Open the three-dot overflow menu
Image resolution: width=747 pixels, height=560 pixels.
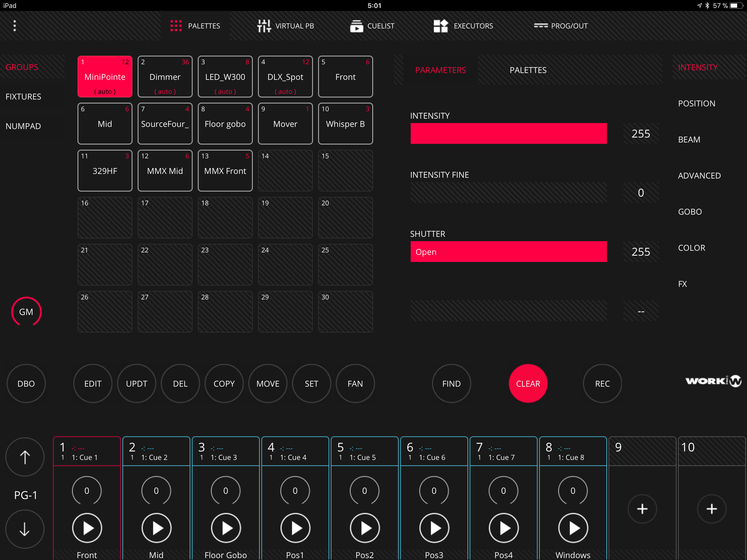[14, 26]
